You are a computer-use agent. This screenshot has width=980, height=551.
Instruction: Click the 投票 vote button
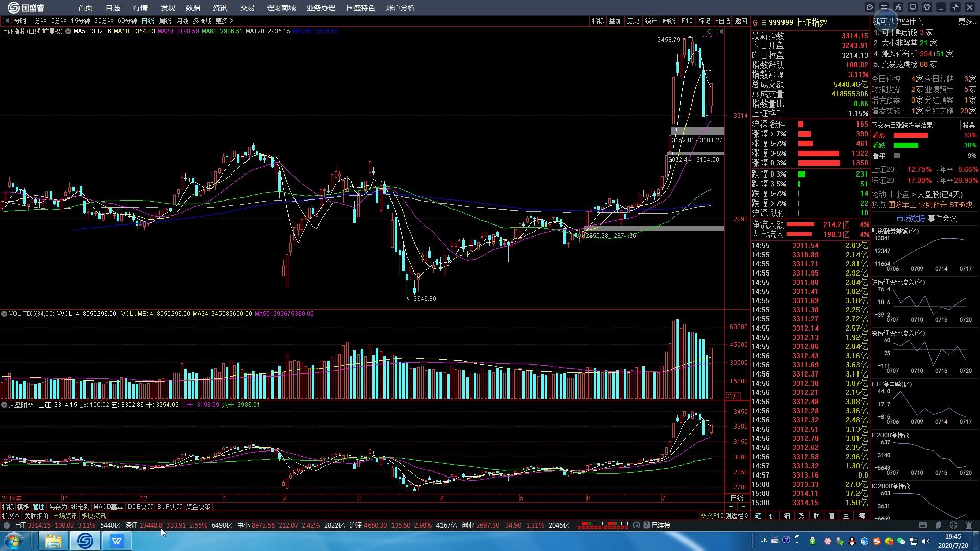[969, 125]
